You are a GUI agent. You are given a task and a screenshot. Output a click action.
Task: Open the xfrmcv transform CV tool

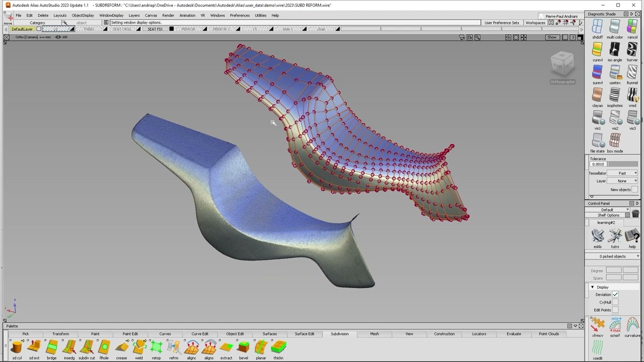pos(597,325)
